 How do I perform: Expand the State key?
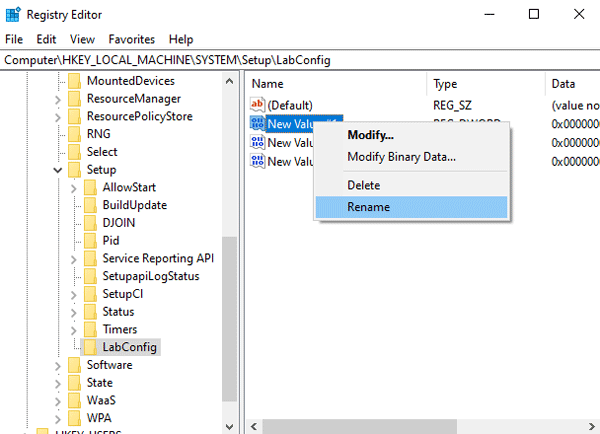pyautogui.click(x=57, y=384)
